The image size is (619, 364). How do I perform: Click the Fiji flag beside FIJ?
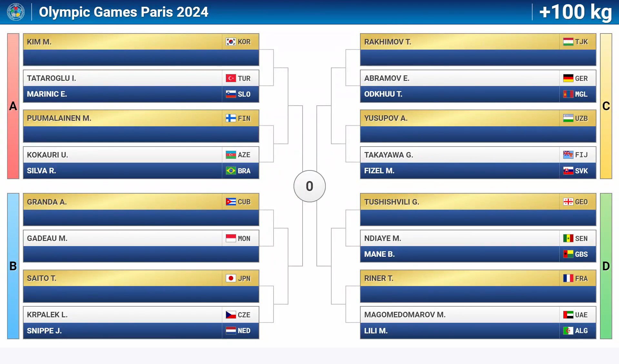click(x=568, y=155)
